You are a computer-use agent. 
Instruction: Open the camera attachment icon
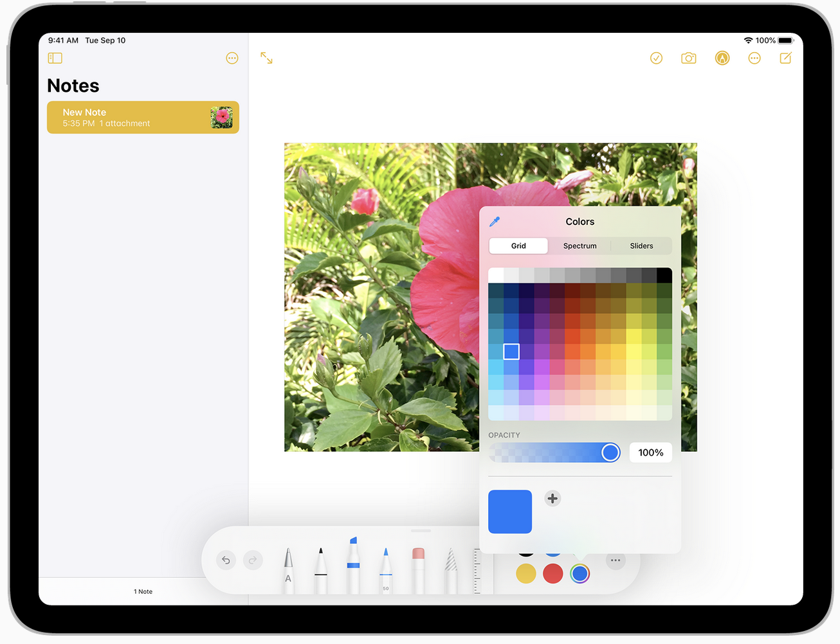(x=689, y=58)
